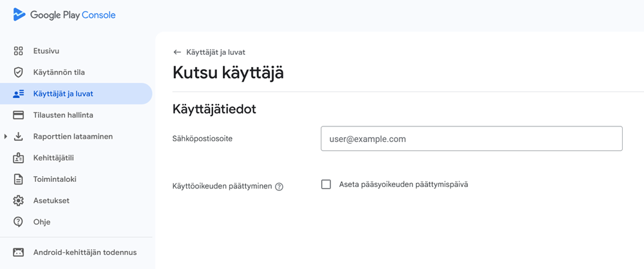
Task: Click the Android-kehittäjän todennus icon
Action: coord(19,252)
